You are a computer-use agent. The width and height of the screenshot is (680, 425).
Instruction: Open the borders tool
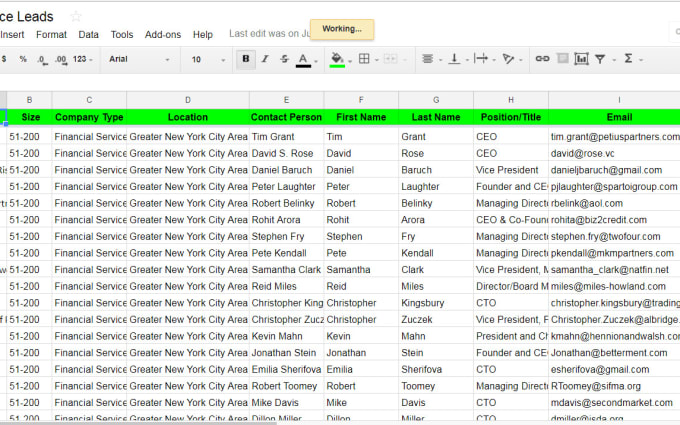click(x=364, y=59)
